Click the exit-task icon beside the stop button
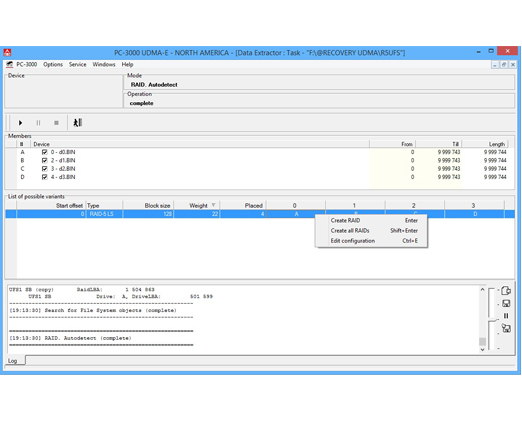The width and height of the screenshot is (522, 435). [78, 123]
